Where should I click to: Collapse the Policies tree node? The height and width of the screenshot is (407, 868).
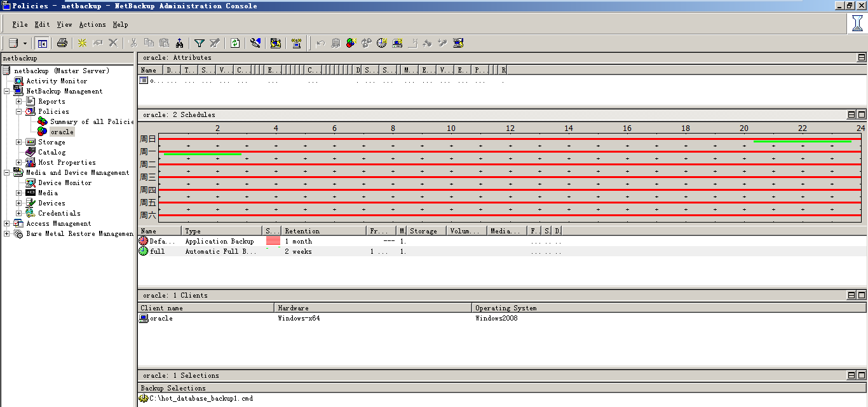[19, 111]
